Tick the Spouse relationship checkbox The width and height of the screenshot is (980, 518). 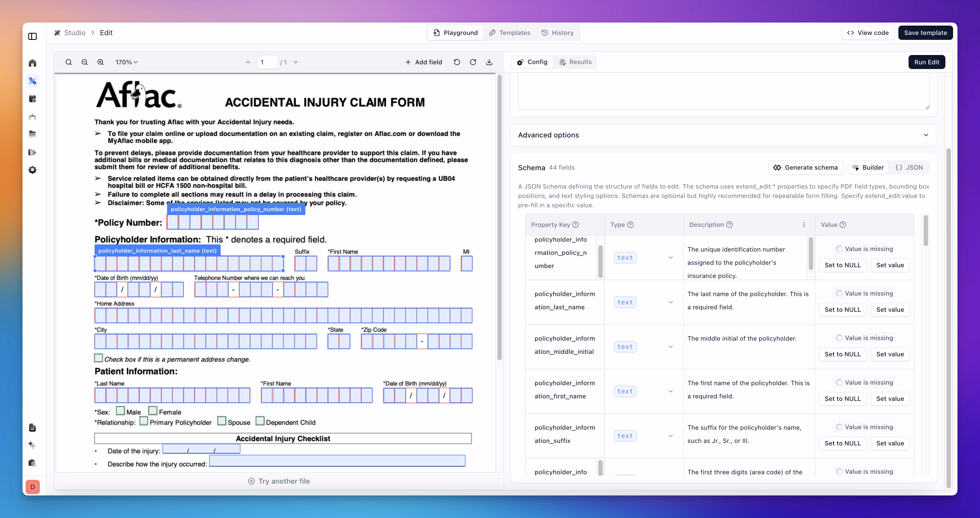pyautogui.click(x=222, y=421)
